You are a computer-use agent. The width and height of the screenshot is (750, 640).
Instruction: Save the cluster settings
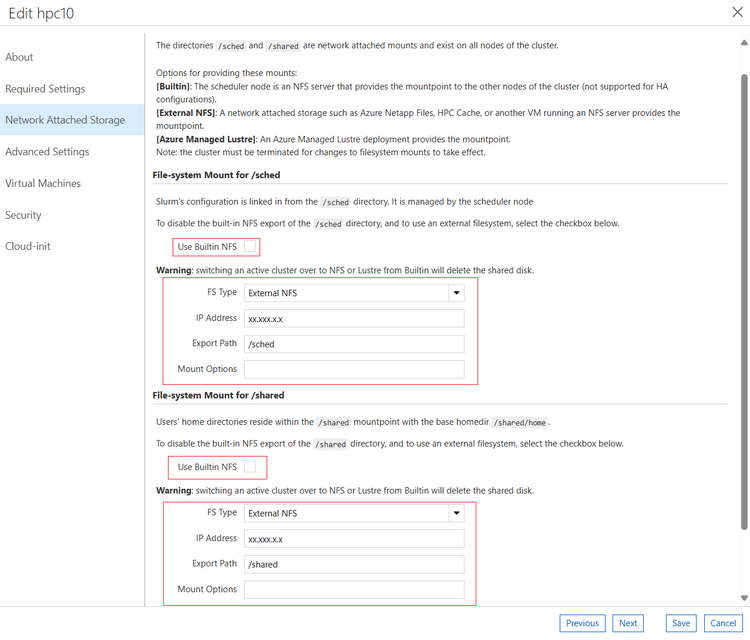[x=681, y=623]
